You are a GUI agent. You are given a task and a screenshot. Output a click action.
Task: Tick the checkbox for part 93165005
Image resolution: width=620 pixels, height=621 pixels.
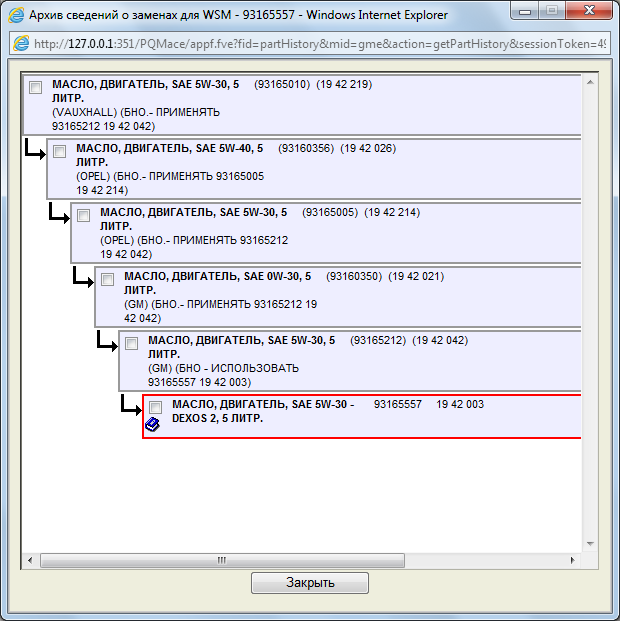point(84,215)
